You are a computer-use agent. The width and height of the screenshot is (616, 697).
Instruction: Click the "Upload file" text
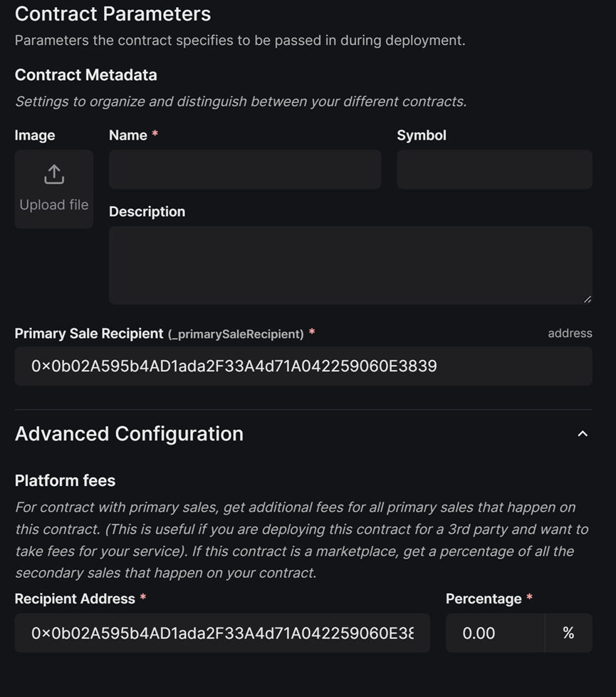click(x=54, y=205)
